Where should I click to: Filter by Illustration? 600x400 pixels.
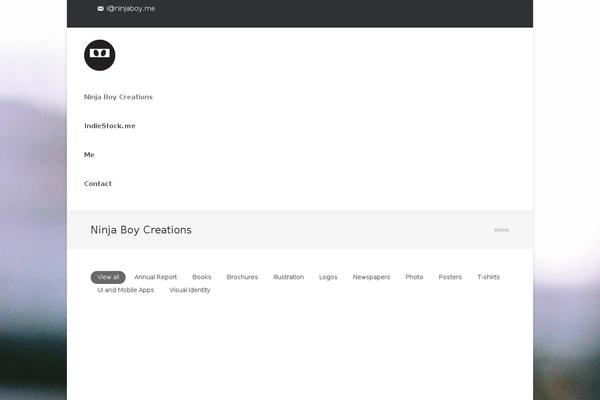click(x=289, y=277)
